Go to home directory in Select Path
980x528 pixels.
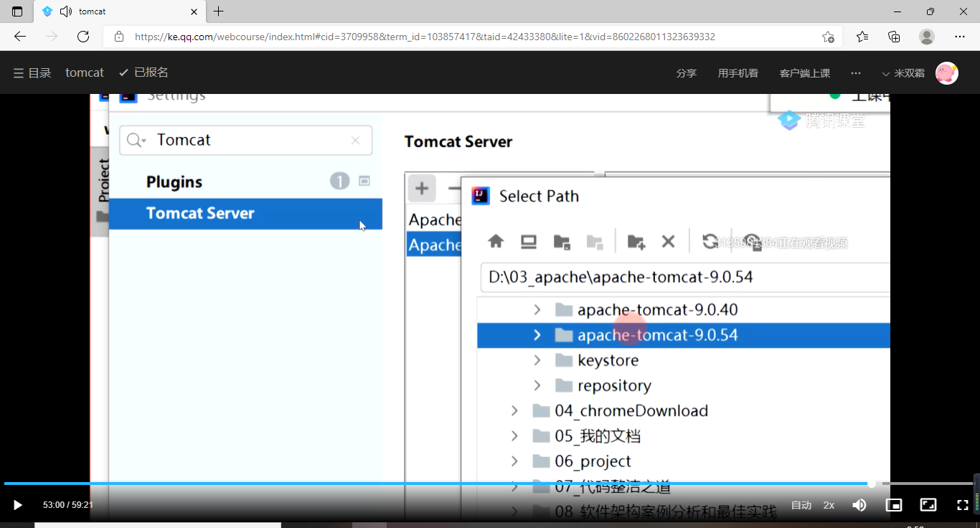pos(496,242)
